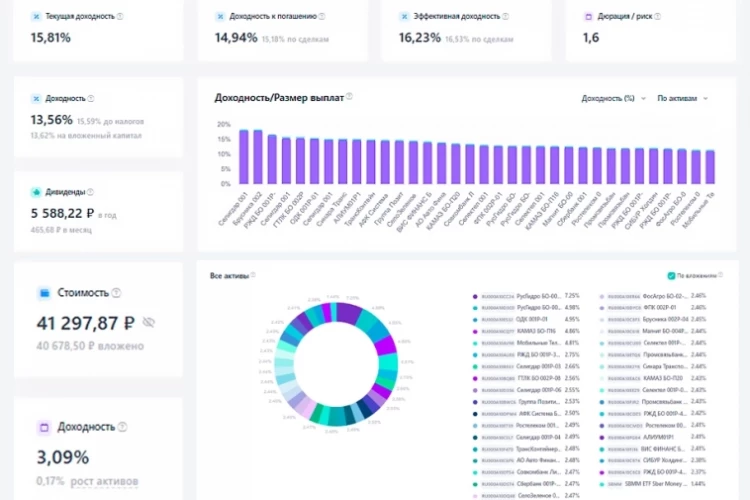Click the icon of the 13,56% Доходность card
Image resolution: width=750 pixels, height=500 pixels.
point(36,99)
